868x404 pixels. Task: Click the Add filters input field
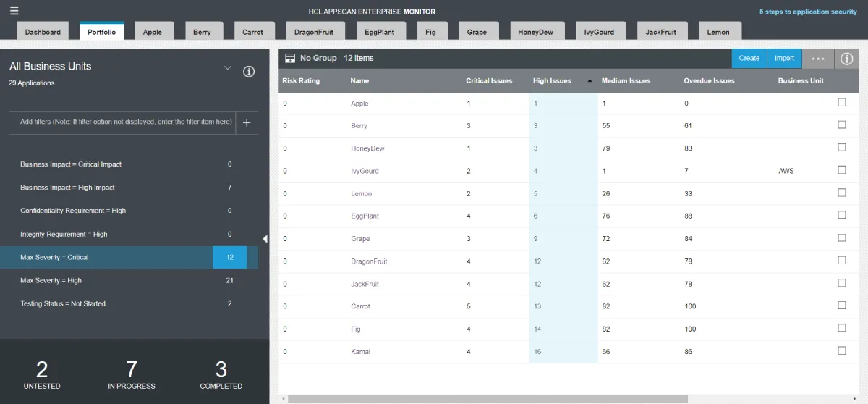point(126,122)
